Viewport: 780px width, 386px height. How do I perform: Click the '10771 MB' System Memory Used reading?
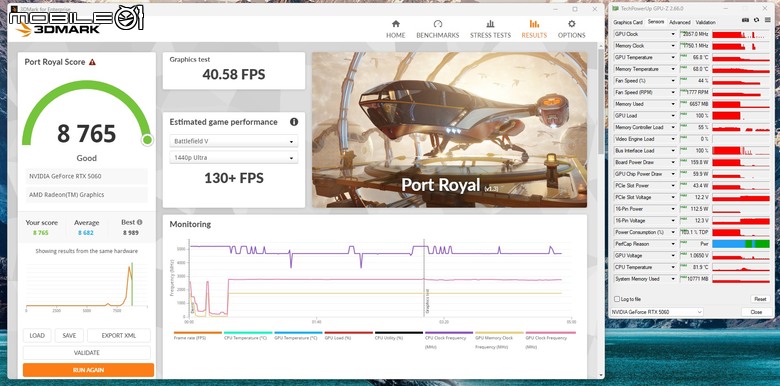[698, 279]
